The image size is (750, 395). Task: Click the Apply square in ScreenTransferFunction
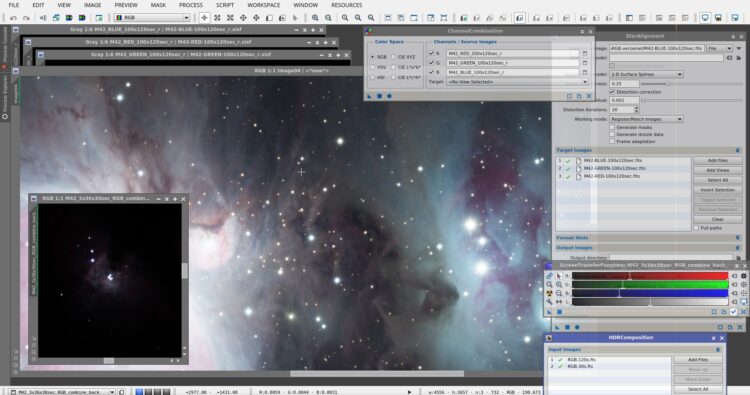pos(559,312)
